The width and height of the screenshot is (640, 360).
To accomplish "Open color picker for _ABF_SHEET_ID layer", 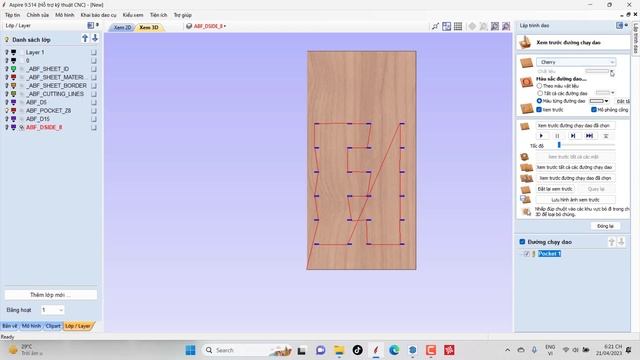I will pos(13,69).
